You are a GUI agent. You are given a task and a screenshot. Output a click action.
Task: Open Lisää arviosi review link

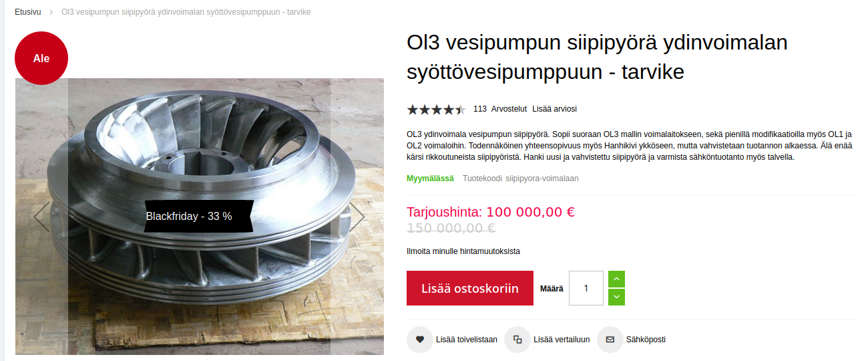(554, 109)
